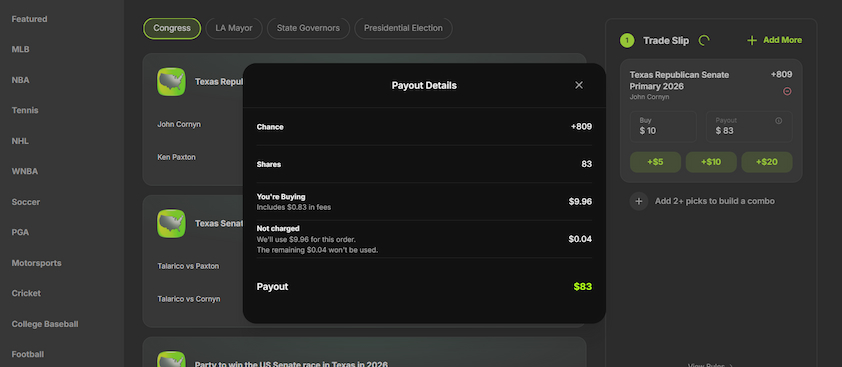
Task: Remove the John Cornyn pick from Trade Slip
Action: pos(787,91)
